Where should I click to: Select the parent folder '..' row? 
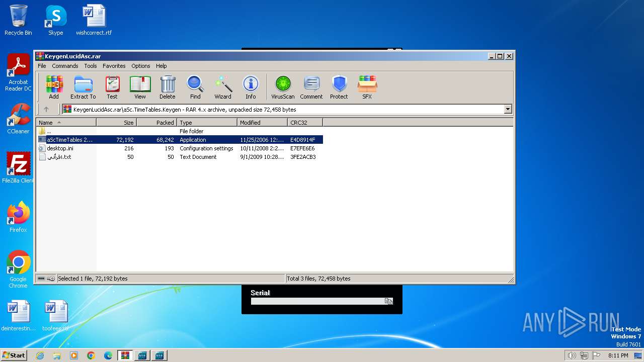coord(180,131)
